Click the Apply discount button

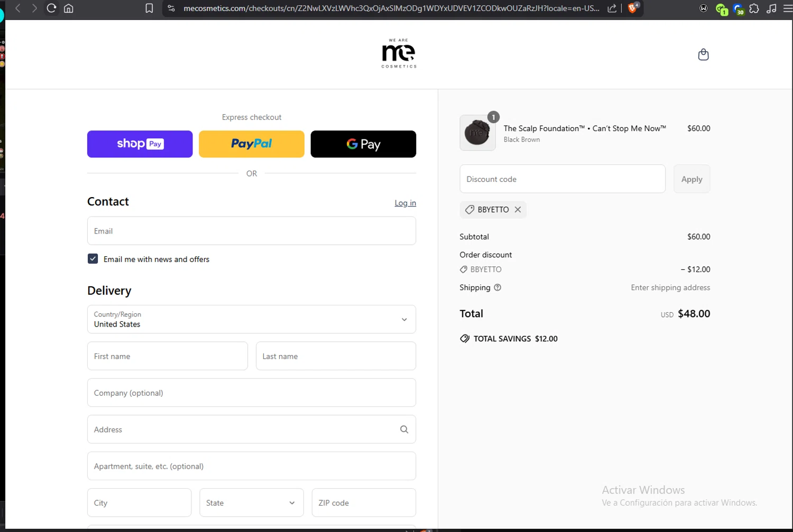[691, 179]
